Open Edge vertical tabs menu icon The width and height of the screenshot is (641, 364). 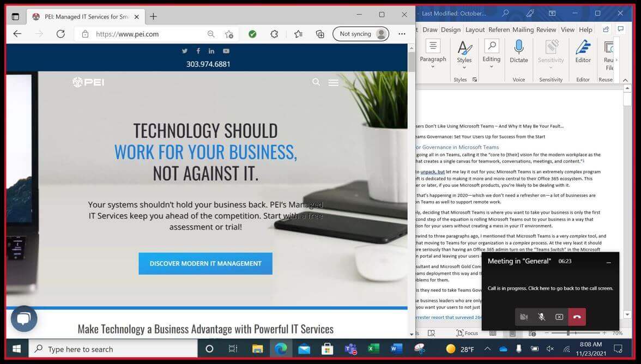pyautogui.click(x=15, y=17)
